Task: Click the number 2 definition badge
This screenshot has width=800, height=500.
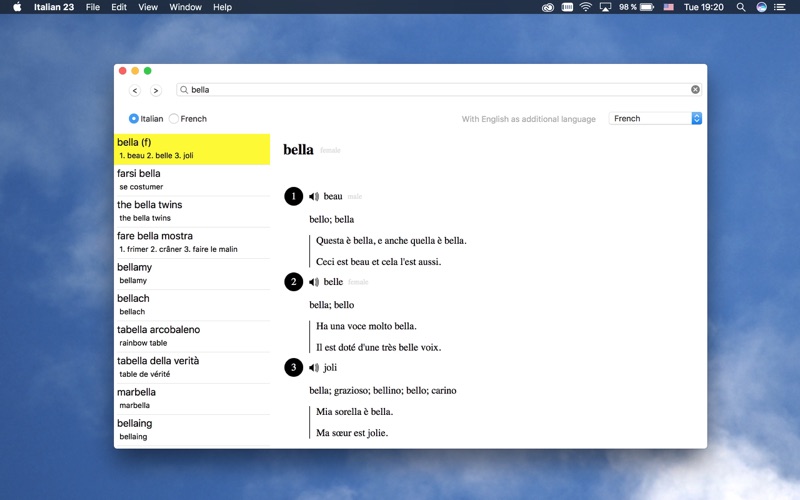Action: tap(293, 282)
